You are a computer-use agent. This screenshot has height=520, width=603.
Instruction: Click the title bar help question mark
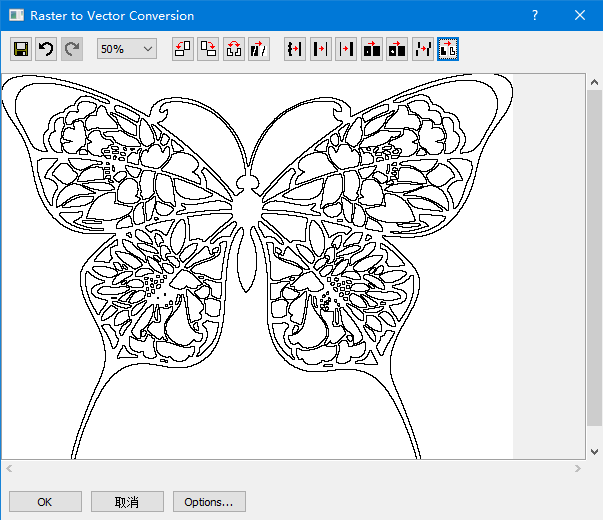[x=535, y=16]
